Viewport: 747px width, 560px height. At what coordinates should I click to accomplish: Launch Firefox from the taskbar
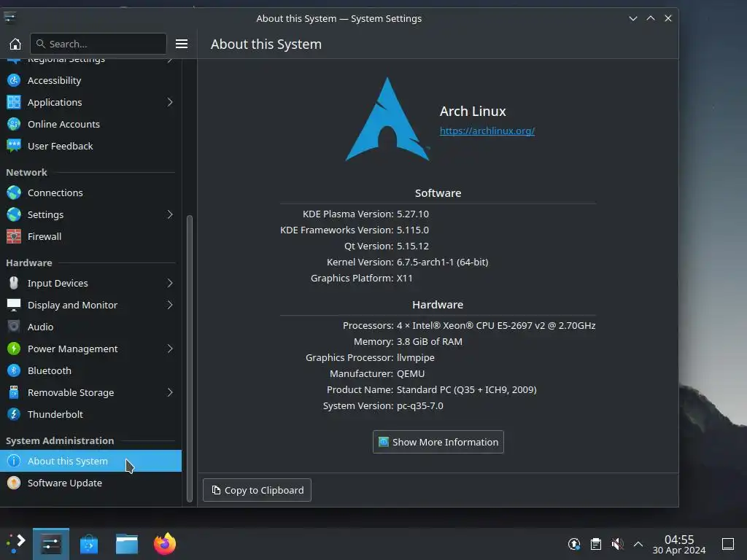(x=165, y=544)
